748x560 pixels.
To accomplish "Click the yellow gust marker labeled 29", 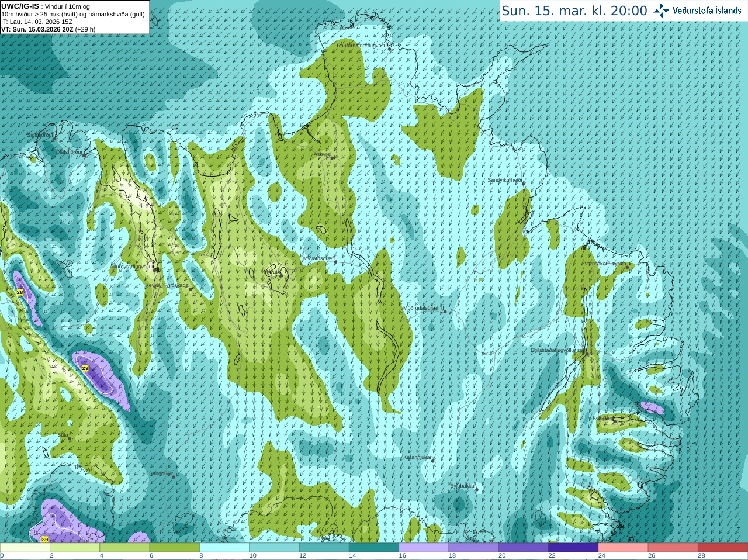I will coord(85,368).
